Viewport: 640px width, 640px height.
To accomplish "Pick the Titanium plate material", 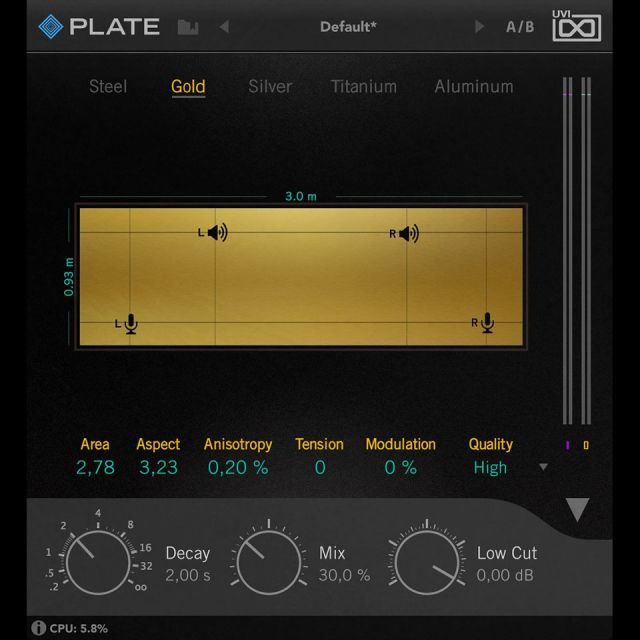I will click(364, 87).
